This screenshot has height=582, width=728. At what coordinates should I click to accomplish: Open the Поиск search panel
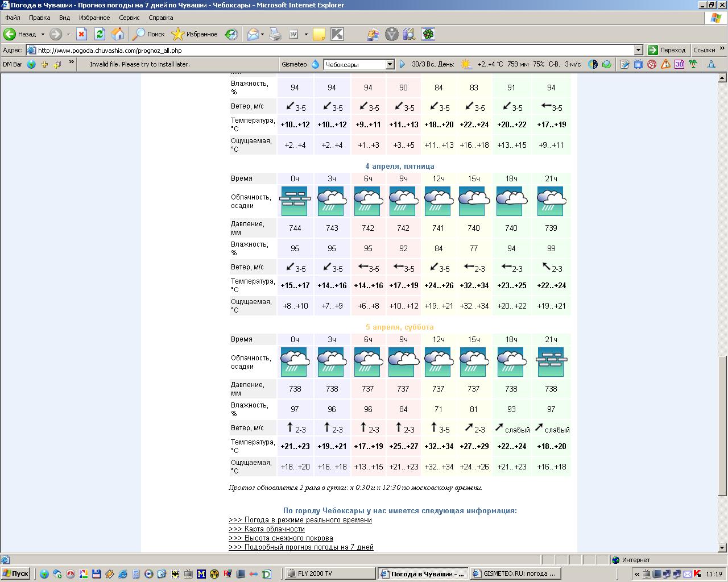tap(148, 34)
